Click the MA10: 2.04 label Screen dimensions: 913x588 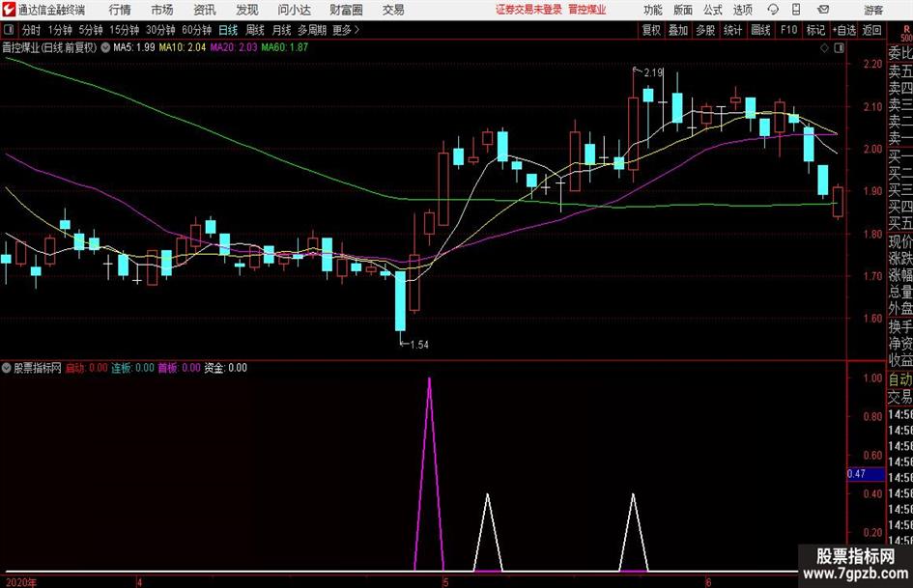click(183, 47)
